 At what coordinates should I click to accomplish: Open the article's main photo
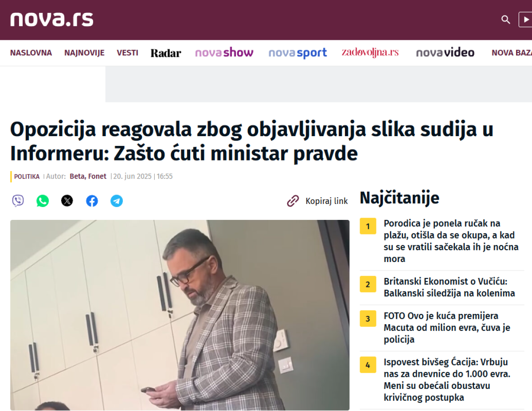pos(180,315)
